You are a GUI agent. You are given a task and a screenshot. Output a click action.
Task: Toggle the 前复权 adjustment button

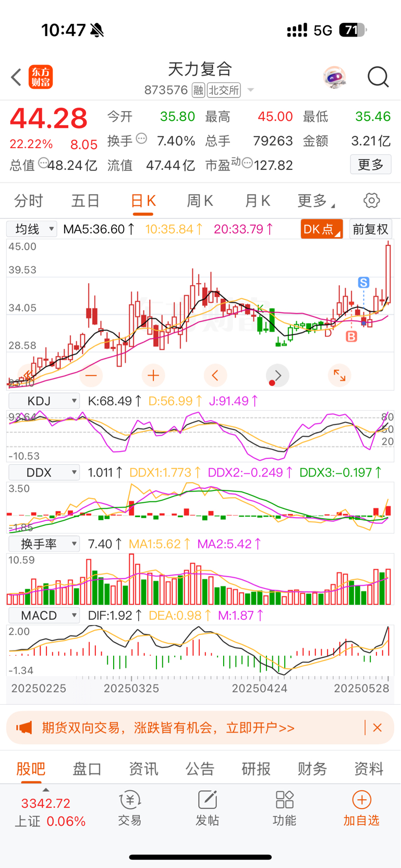coord(370,229)
